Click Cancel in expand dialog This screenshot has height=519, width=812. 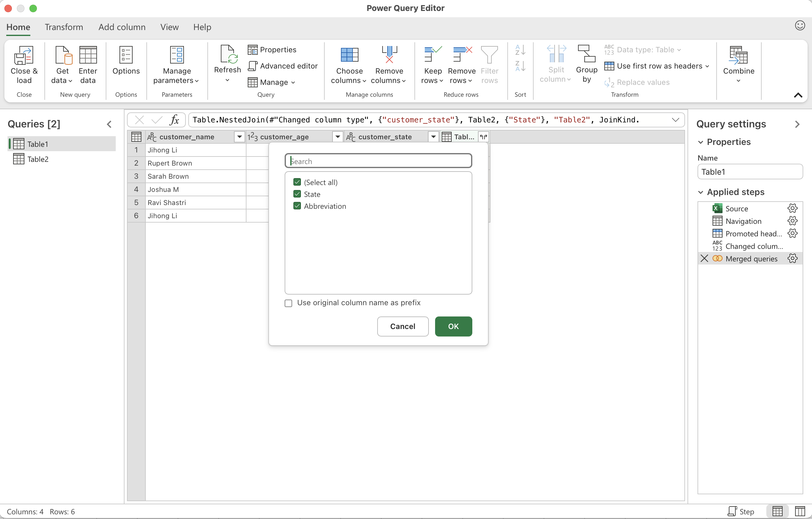coord(402,326)
